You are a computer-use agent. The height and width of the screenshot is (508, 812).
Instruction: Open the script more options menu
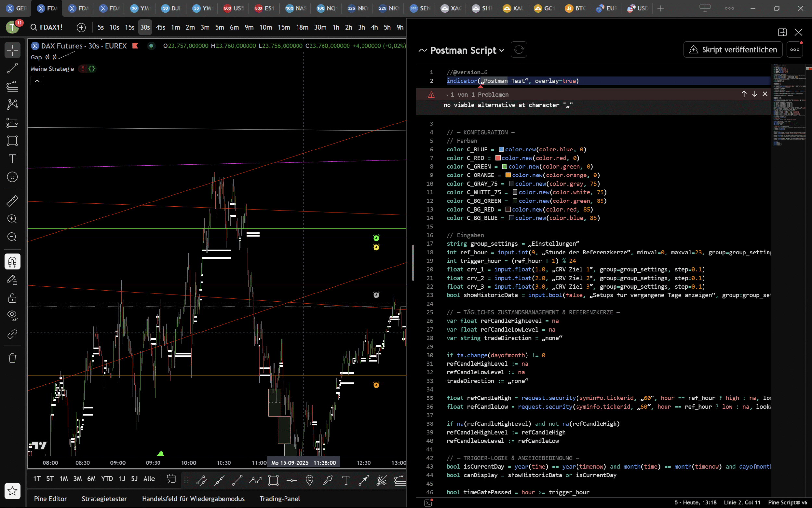point(794,50)
